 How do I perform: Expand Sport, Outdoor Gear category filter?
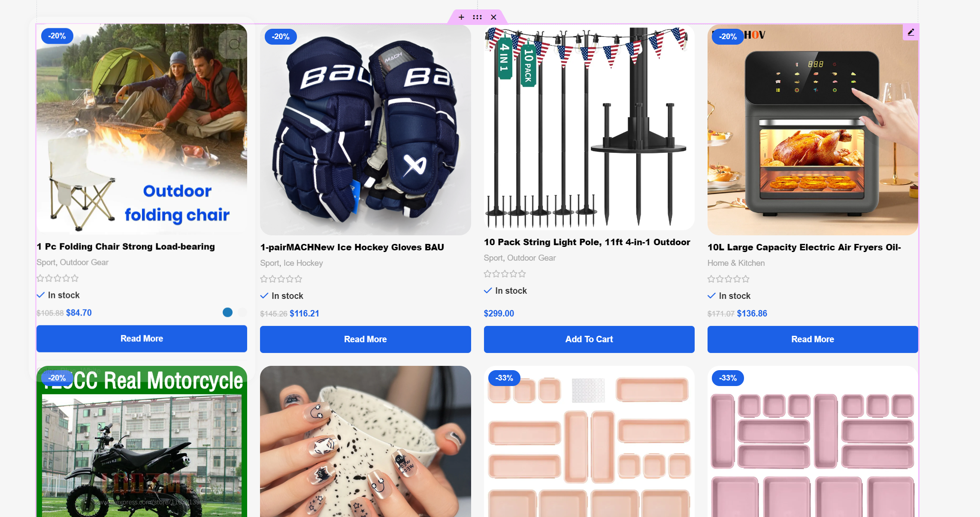coord(73,262)
